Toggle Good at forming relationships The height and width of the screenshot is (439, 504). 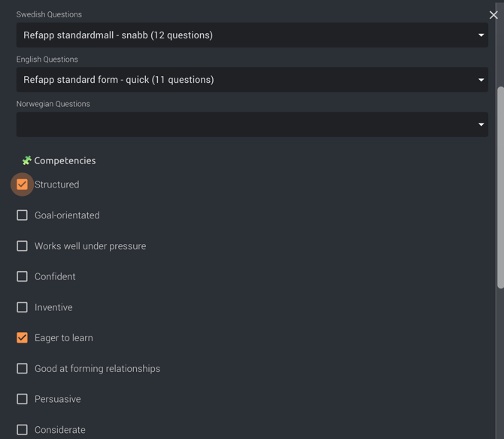click(22, 368)
